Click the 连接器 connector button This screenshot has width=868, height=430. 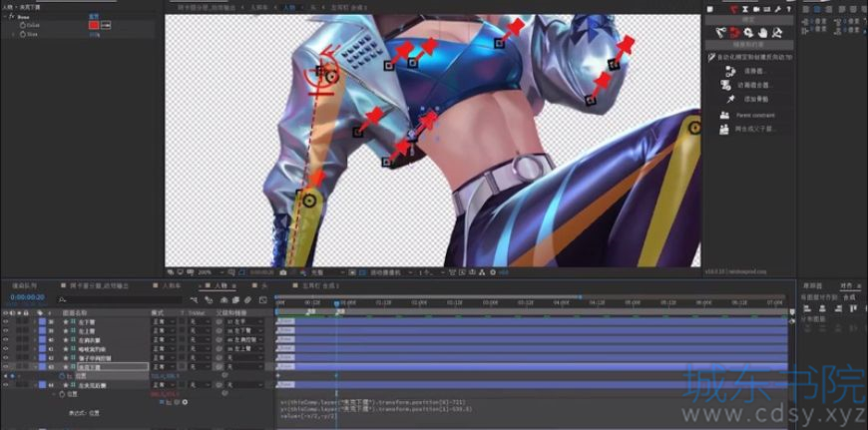[x=754, y=72]
